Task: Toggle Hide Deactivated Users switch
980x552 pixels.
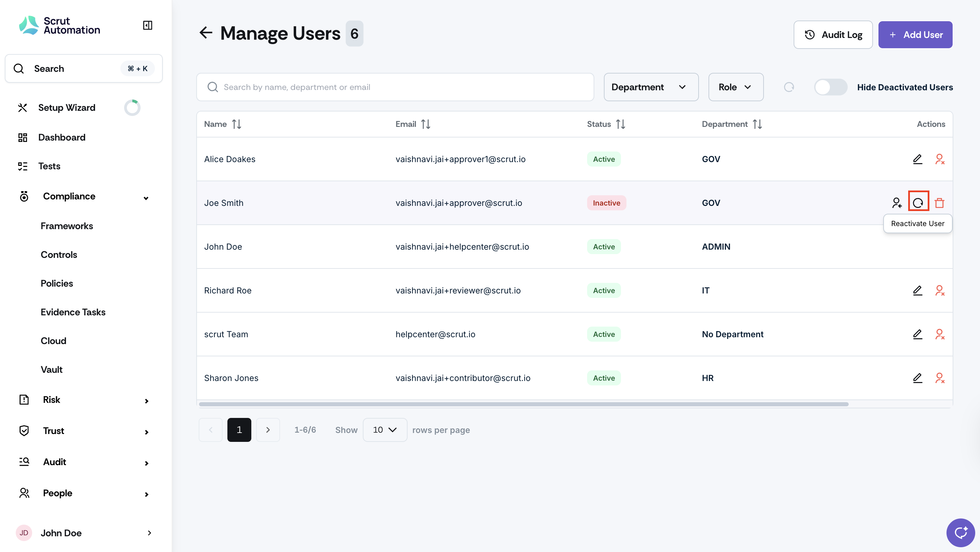Action: pyautogui.click(x=830, y=87)
